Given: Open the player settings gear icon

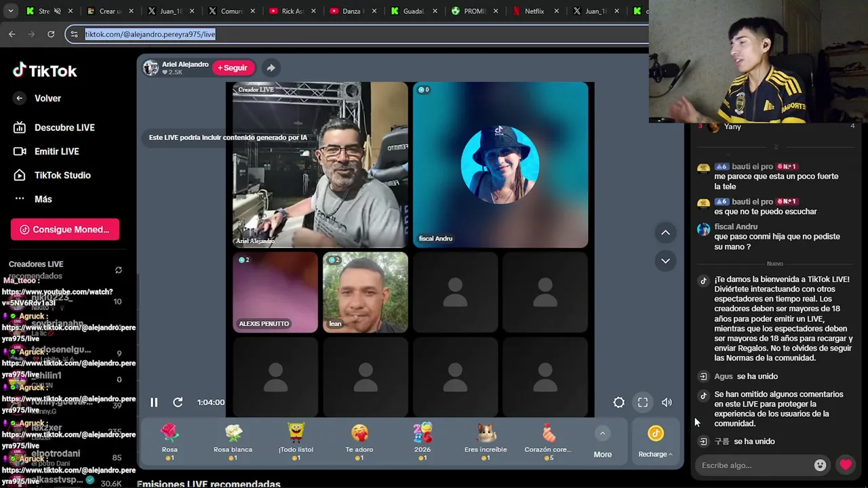Looking at the screenshot, I should pos(618,402).
